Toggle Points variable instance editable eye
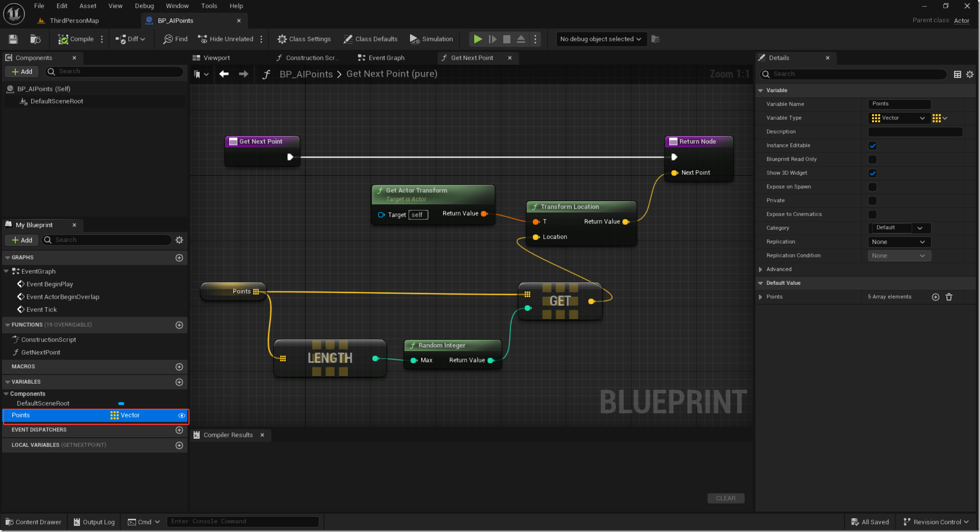The image size is (980, 532). (x=181, y=416)
